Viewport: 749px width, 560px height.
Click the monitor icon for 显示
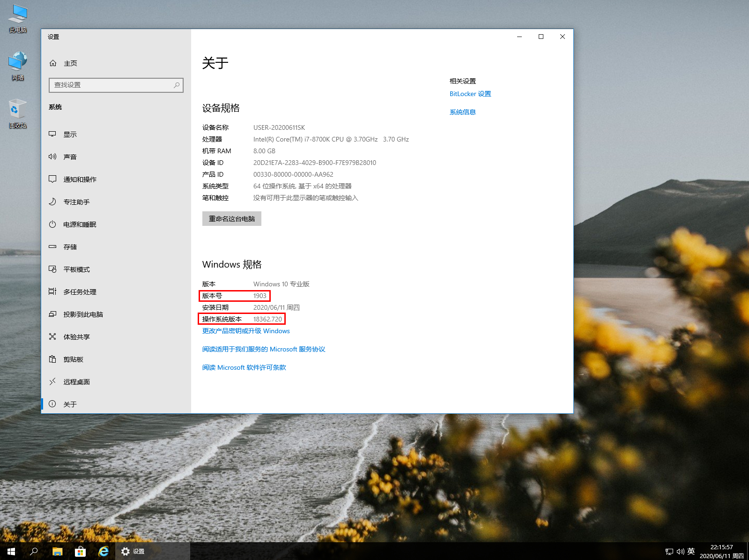click(52, 134)
